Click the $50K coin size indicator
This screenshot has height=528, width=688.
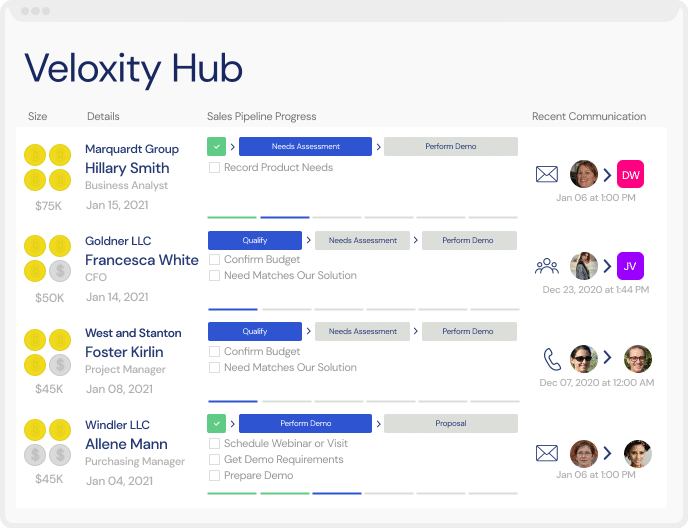(47, 259)
